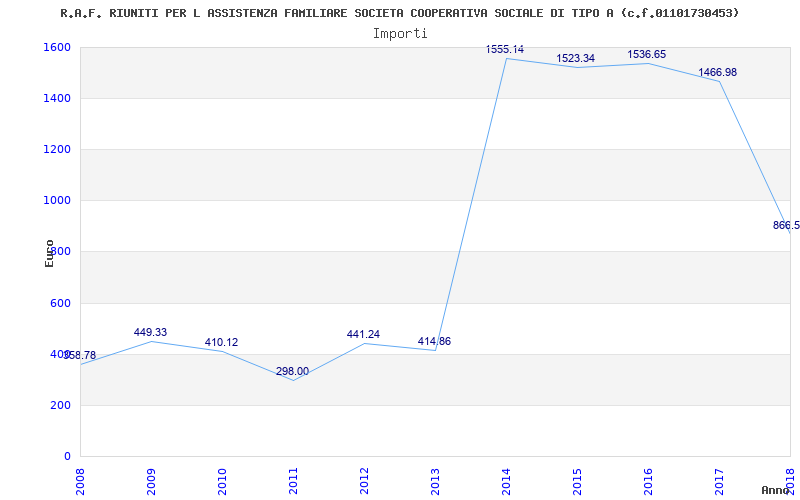Click the Importi chart subtitle
This screenshot has height=500, width=800.
pyautogui.click(x=400, y=34)
